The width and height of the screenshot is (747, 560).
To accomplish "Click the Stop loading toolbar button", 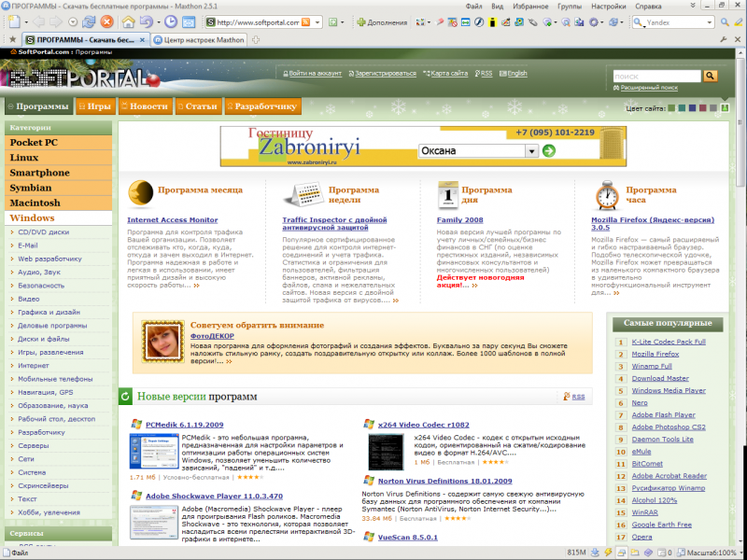I will tap(107, 21).
